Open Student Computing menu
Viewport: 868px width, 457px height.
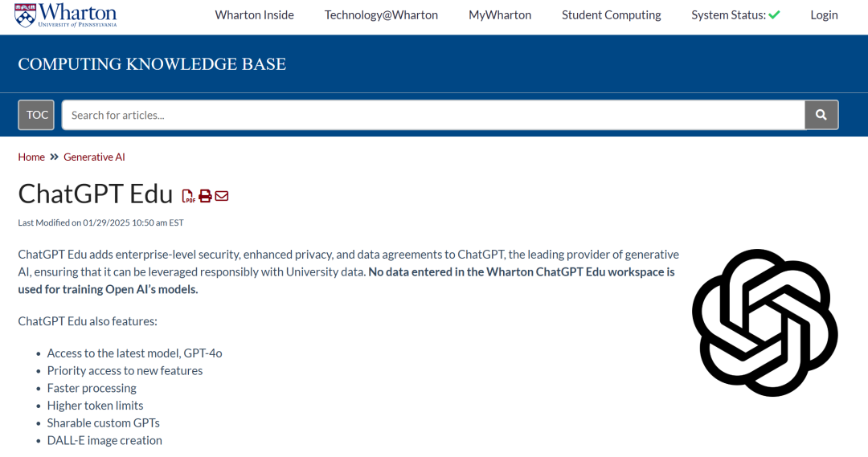611,15
